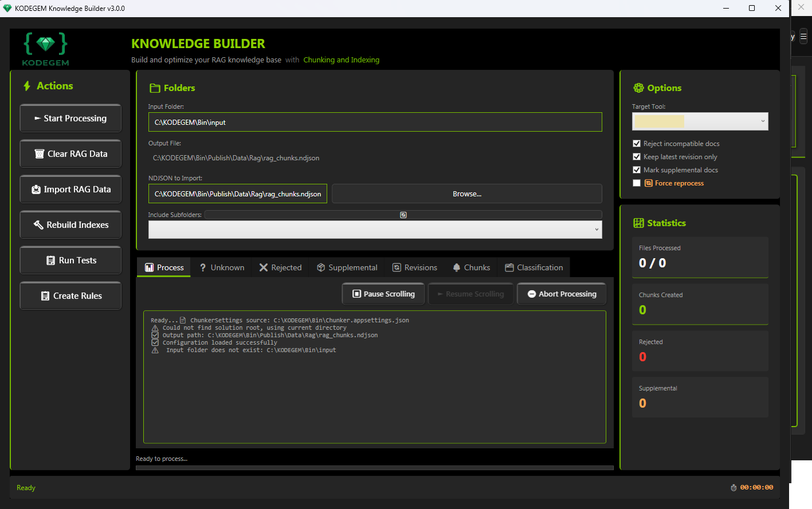Click the Pause Scrolling button
This screenshot has height=509, width=812.
383,294
